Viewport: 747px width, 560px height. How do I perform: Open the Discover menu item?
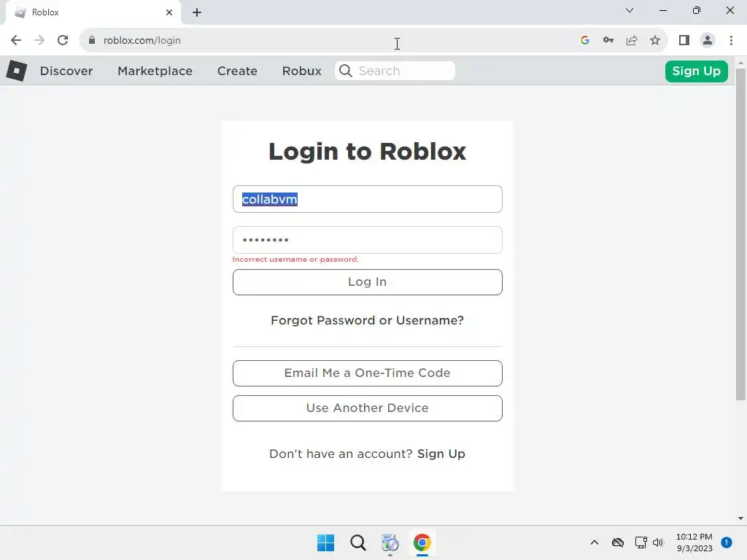tap(66, 71)
